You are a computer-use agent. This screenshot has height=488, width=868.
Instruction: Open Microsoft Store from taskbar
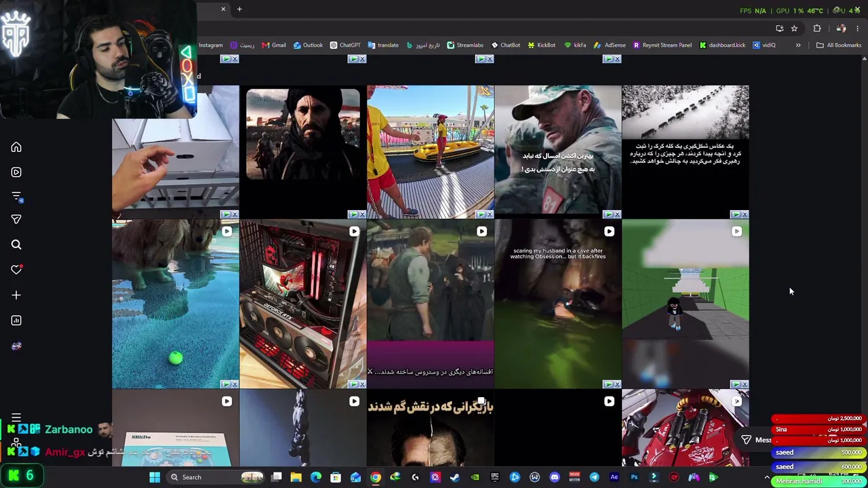point(336,477)
